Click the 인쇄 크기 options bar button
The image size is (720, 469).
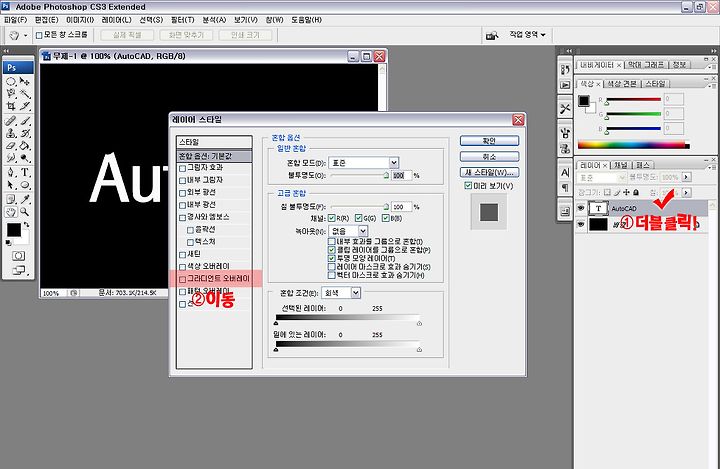coord(245,35)
